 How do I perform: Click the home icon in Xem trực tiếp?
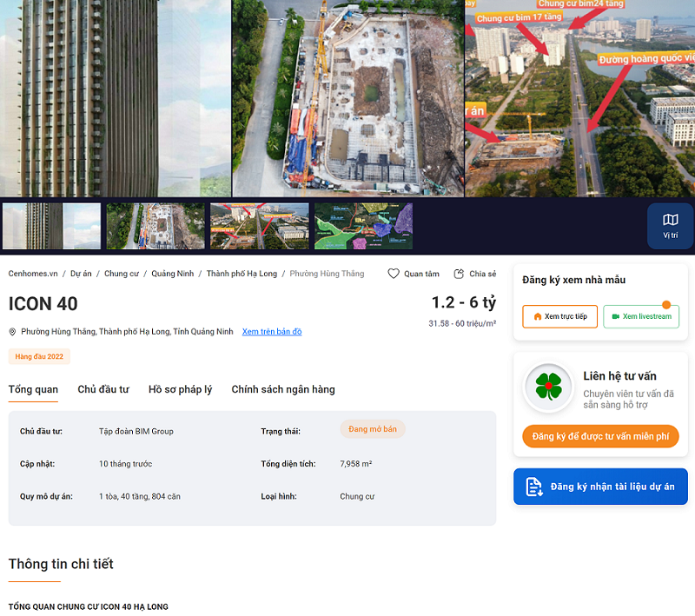click(538, 316)
